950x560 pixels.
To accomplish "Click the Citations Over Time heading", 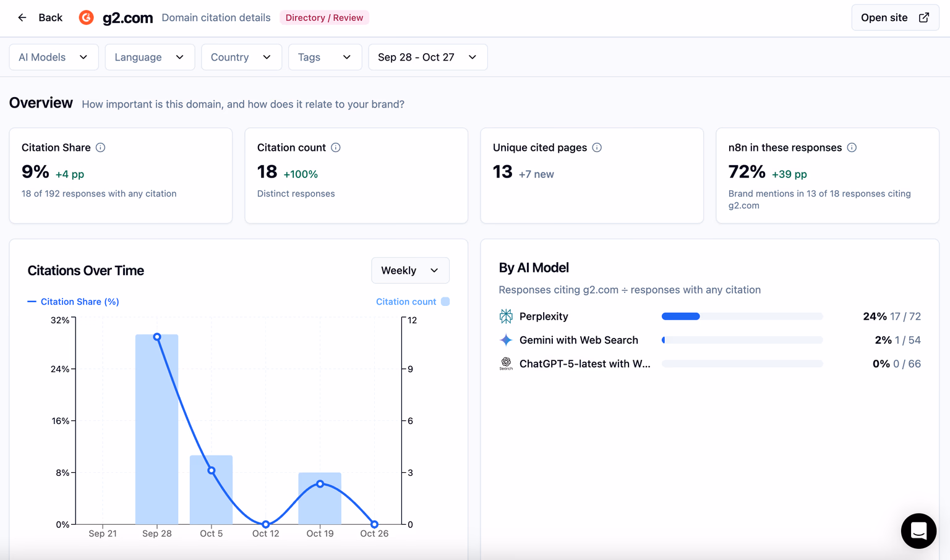I will click(x=86, y=271).
